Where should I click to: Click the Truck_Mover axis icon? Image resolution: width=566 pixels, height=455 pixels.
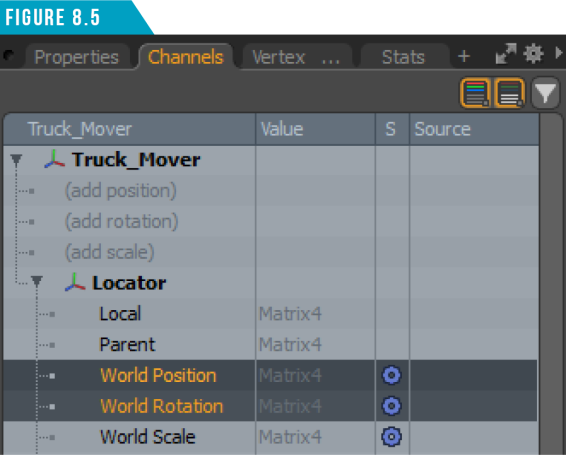click(x=55, y=159)
